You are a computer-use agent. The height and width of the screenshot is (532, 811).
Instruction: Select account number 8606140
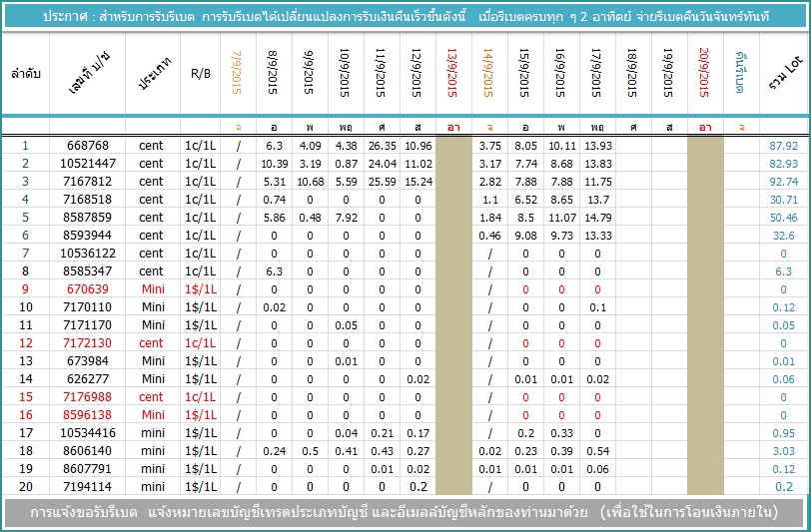pos(88,451)
